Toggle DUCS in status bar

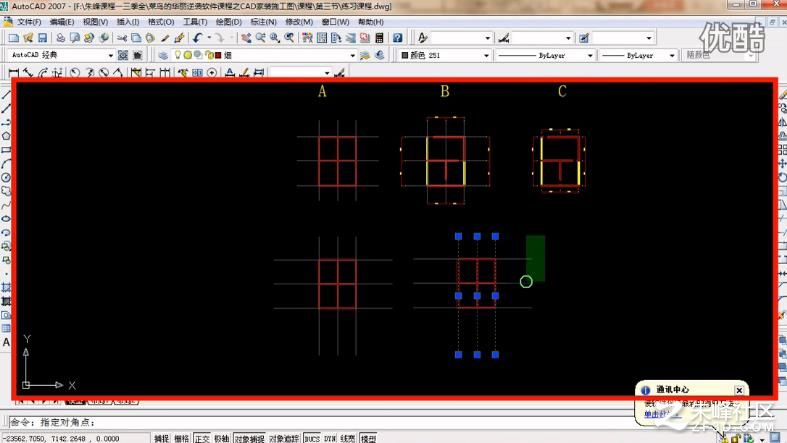(x=312, y=438)
